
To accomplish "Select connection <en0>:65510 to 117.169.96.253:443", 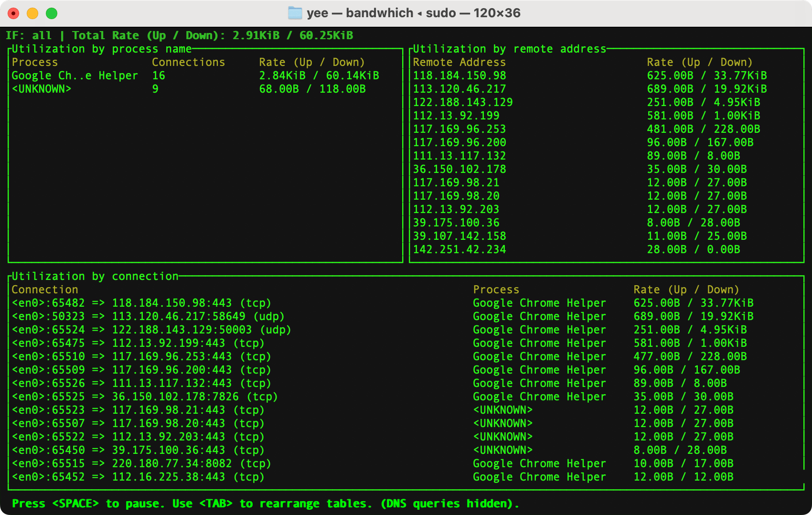I will click(x=141, y=356).
